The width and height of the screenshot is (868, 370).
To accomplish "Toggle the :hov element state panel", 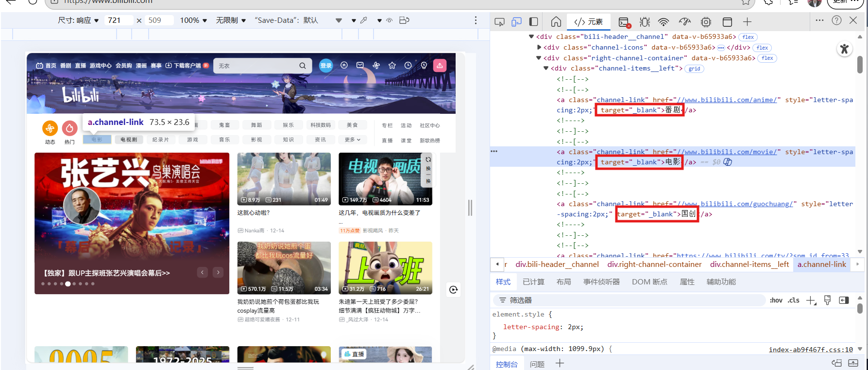I will 776,300.
